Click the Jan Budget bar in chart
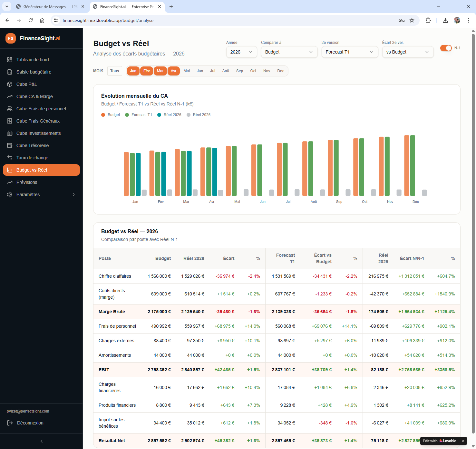Viewport: 476px width, 449px height. [x=126, y=174]
